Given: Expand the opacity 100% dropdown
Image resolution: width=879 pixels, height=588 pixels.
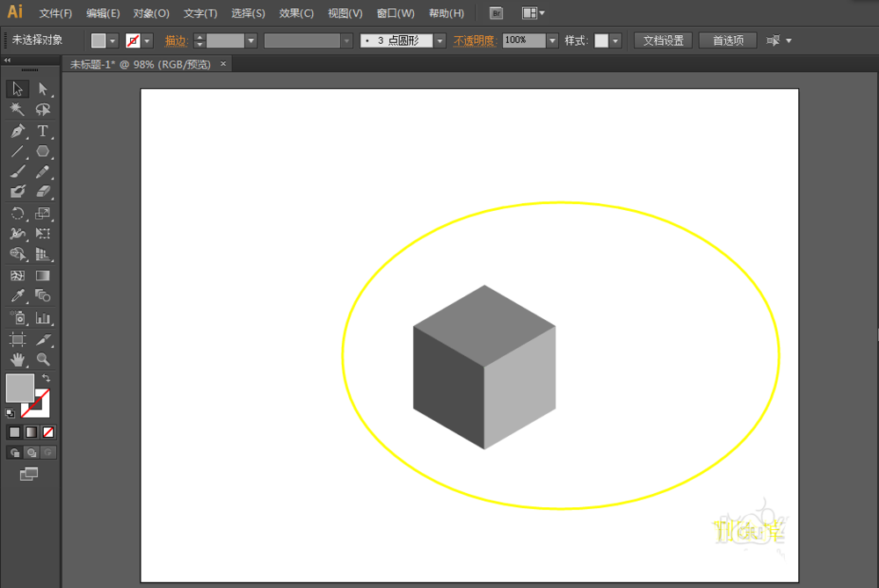Looking at the screenshot, I should pos(552,41).
